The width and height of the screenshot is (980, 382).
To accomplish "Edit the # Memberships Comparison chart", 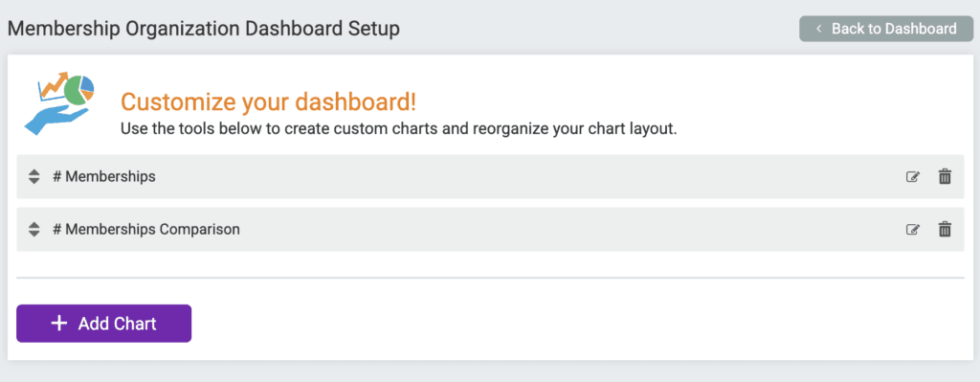I will tap(912, 230).
